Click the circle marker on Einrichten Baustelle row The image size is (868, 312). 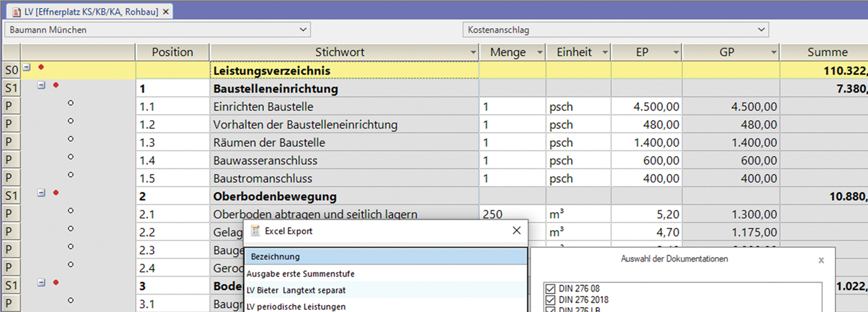(x=71, y=103)
